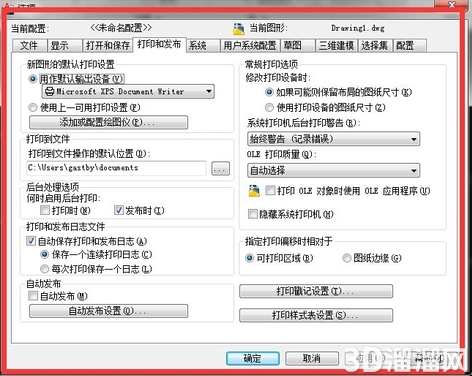Open the 文件 tab
This screenshot has height=376, width=472.
pos(30,46)
